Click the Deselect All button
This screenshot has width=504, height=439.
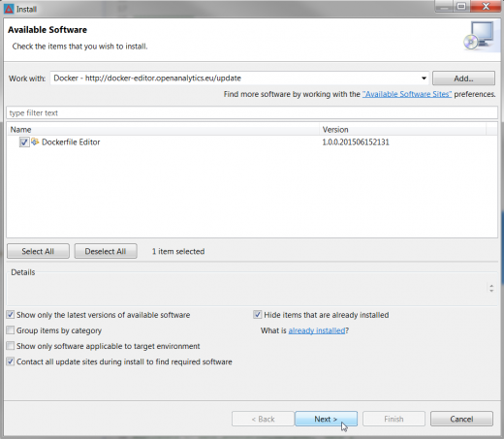[x=106, y=251]
